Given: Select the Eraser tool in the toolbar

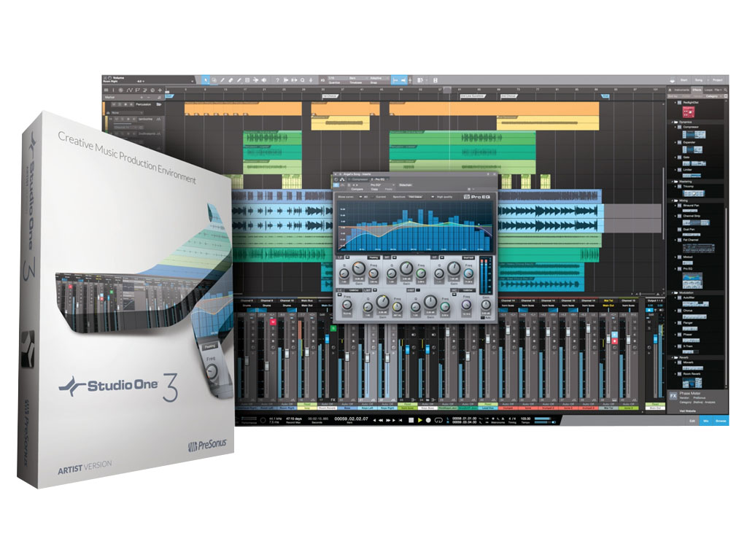Looking at the screenshot, I should (x=231, y=79).
